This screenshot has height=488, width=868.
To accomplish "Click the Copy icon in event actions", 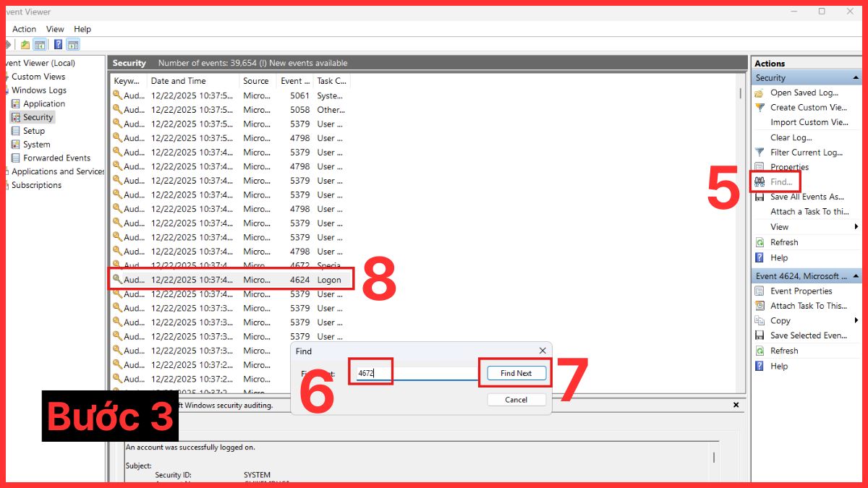I will click(x=759, y=321).
